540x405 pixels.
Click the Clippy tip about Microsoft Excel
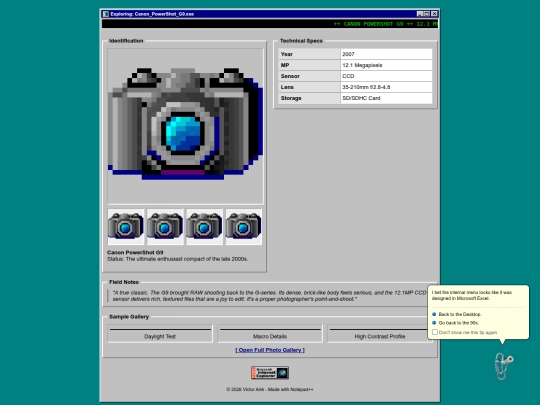pyautogui.click(x=471, y=295)
